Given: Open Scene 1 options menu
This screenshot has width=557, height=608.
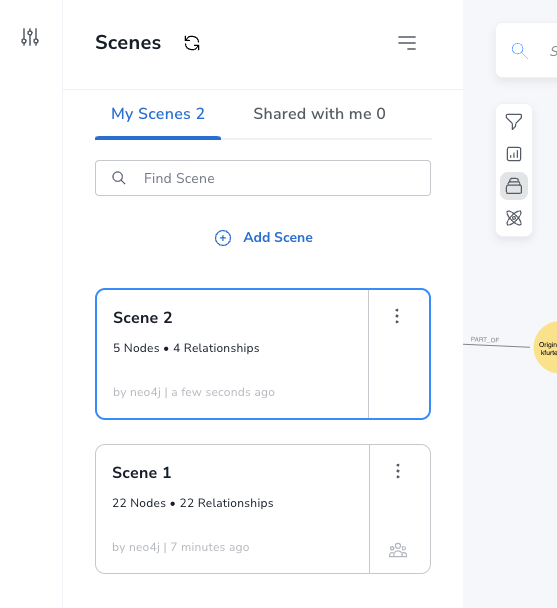Looking at the screenshot, I should click(398, 471).
